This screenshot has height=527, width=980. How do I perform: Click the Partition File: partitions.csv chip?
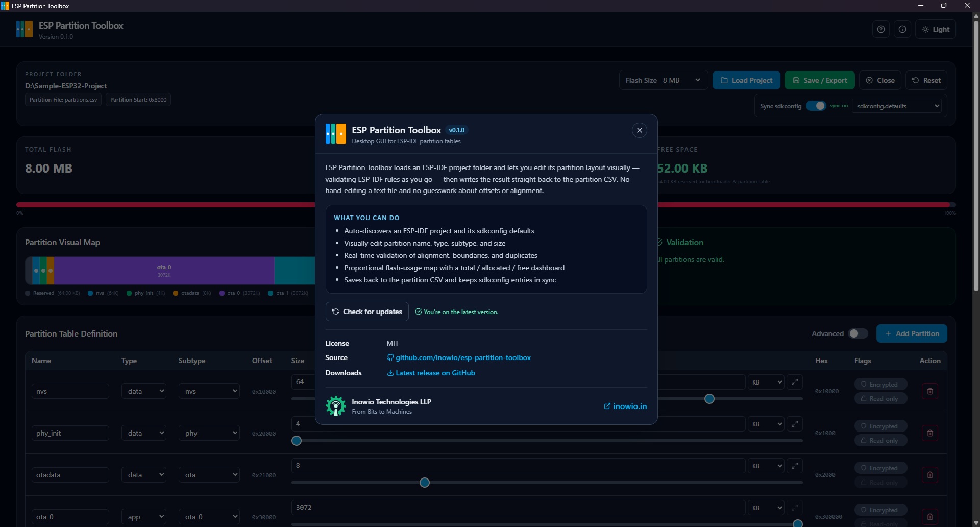[x=63, y=100]
